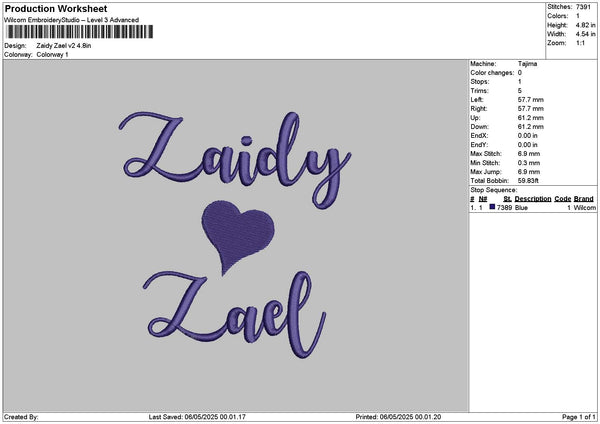Click the Zoom 1:1 value
This screenshot has height=424, width=600.
coord(580,43)
